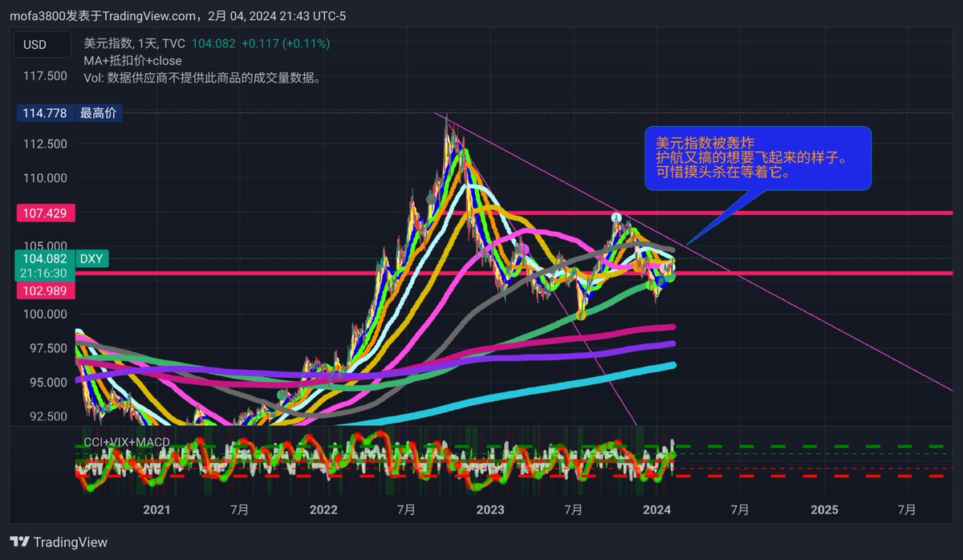
Task: Click the 最高价 label tag
Action: [x=98, y=113]
